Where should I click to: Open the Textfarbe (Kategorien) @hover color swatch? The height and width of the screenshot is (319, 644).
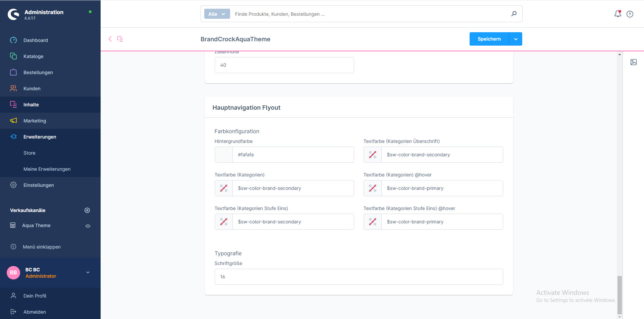point(373,188)
